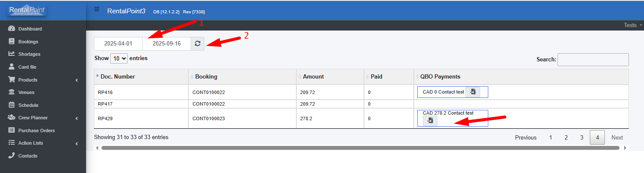This screenshot has height=173, width=644.
Task: Click the start date field 2025-04-01
Action: click(118, 43)
